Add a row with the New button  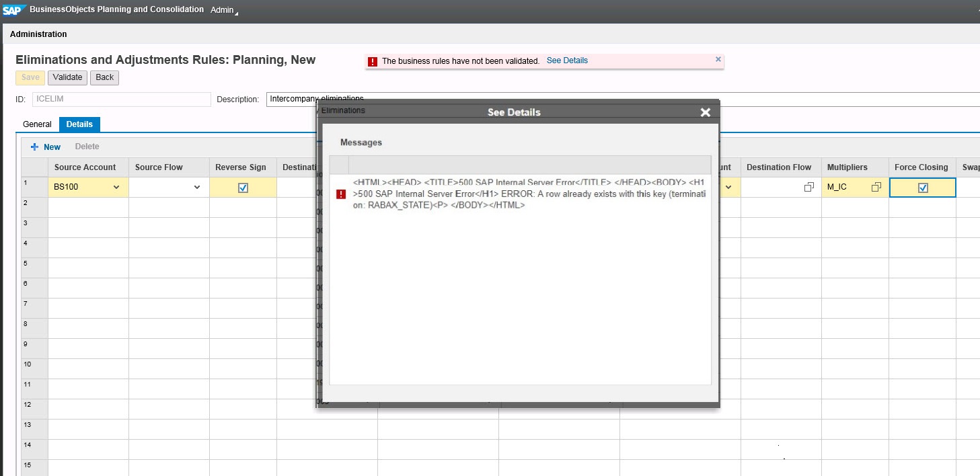tap(46, 147)
